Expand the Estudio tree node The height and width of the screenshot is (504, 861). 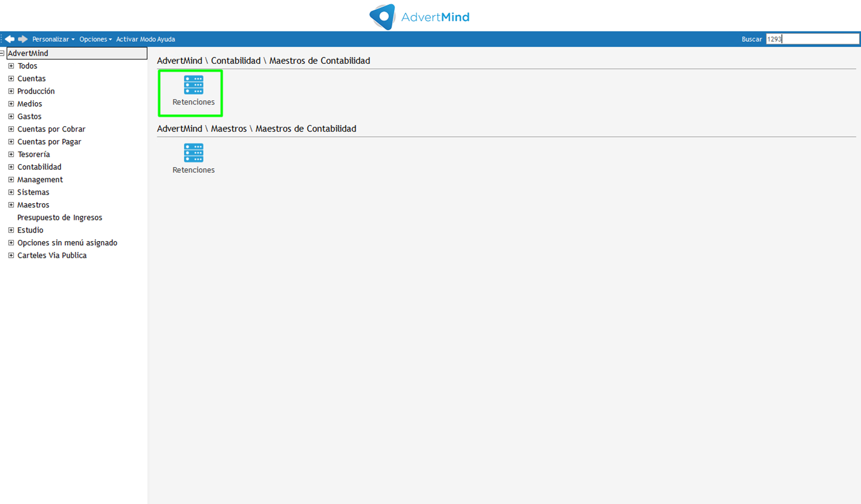point(11,230)
